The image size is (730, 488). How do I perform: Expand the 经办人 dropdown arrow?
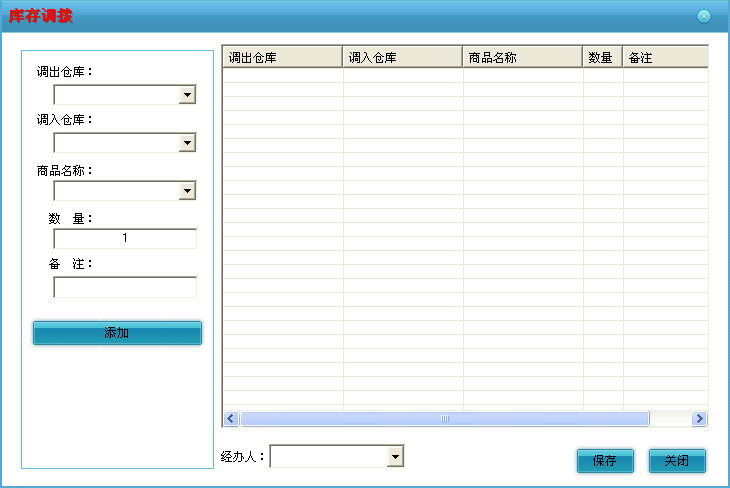pyautogui.click(x=395, y=456)
